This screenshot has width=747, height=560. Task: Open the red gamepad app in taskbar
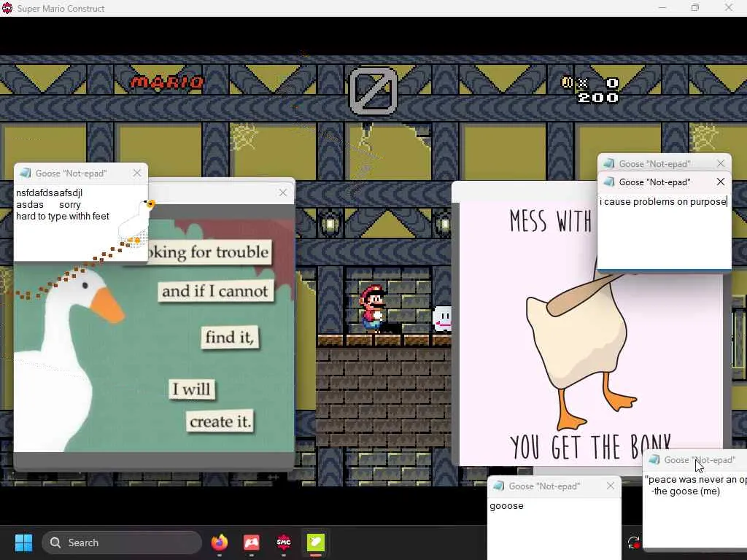(252, 542)
